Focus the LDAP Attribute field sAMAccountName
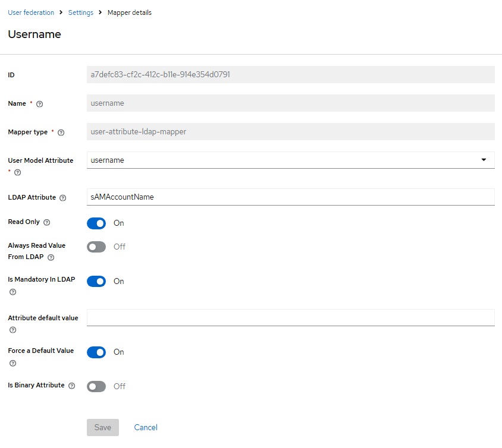This screenshot has width=502, height=448. click(291, 197)
